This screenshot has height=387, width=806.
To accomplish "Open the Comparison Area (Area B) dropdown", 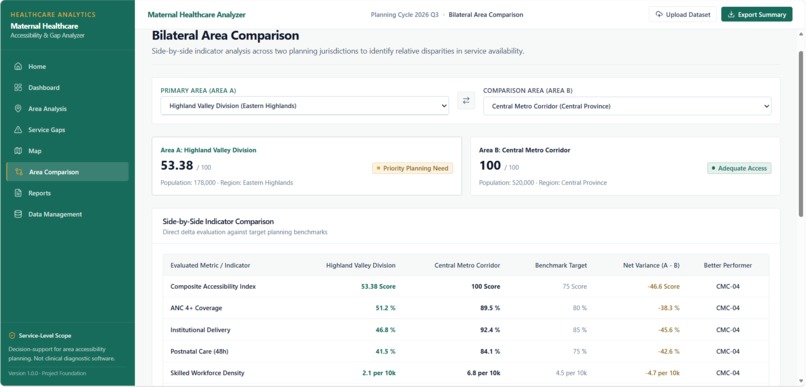I will coord(627,106).
